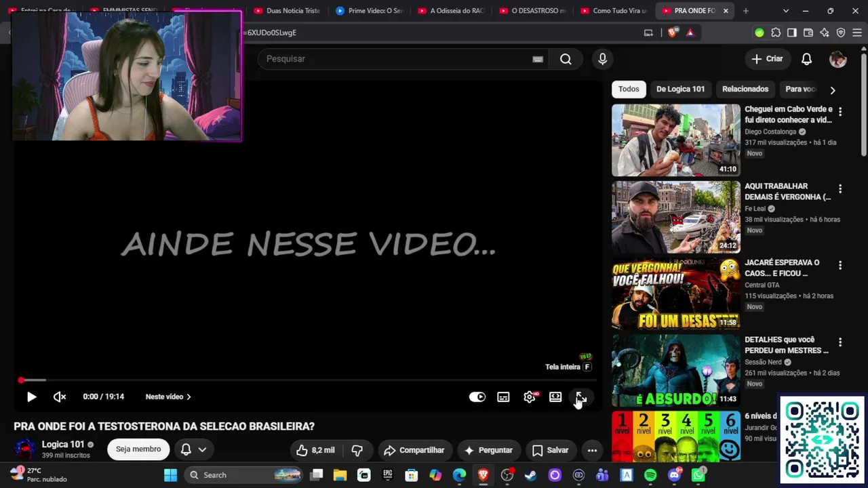Open the Cabo Verde video thumbnail
Viewport: 868px width, 488px height.
(676, 140)
